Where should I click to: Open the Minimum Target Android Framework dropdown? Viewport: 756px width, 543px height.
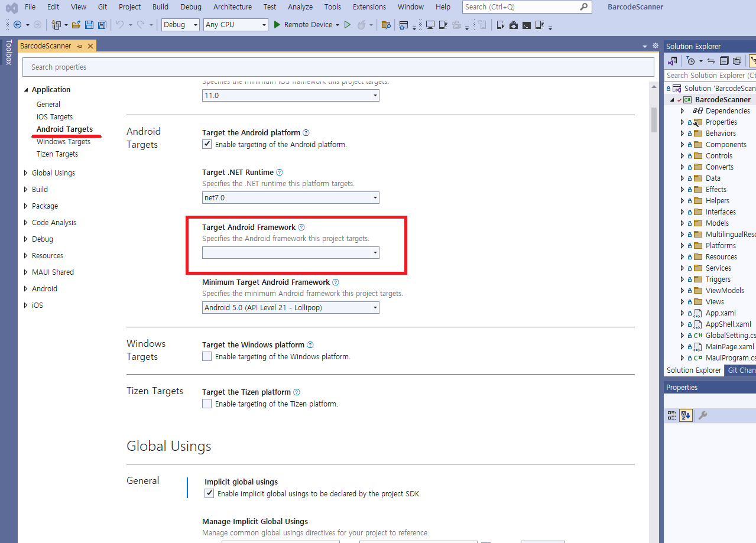pos(291,308)
